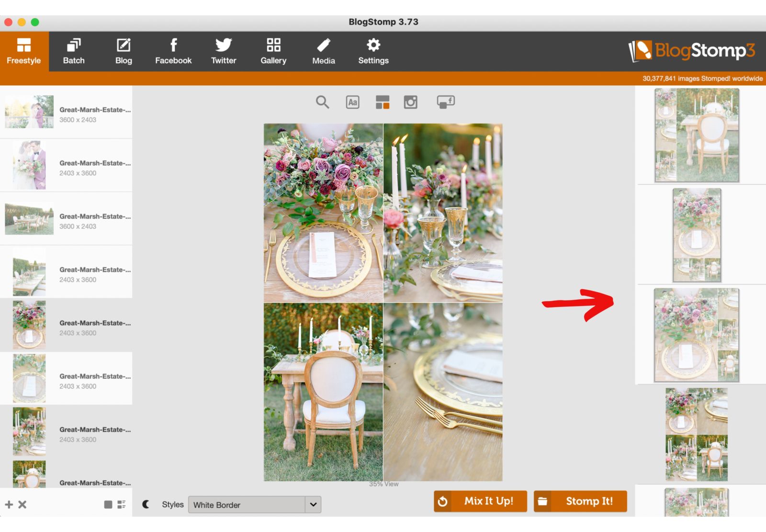Screen dimensions: 766x532
Task: Toggle dark mode with the moon icon
Action: (146, 504)
